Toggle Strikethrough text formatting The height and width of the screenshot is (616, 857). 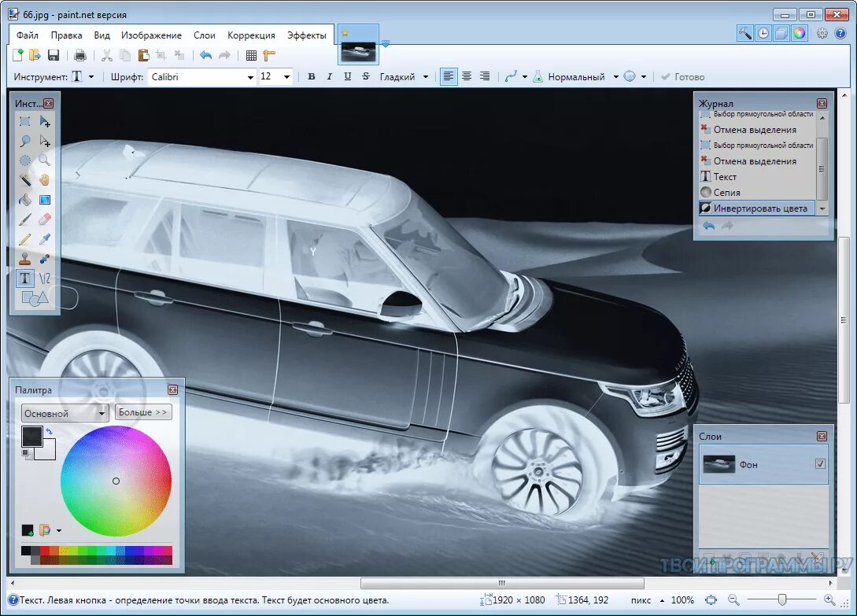tap(366, 76)
